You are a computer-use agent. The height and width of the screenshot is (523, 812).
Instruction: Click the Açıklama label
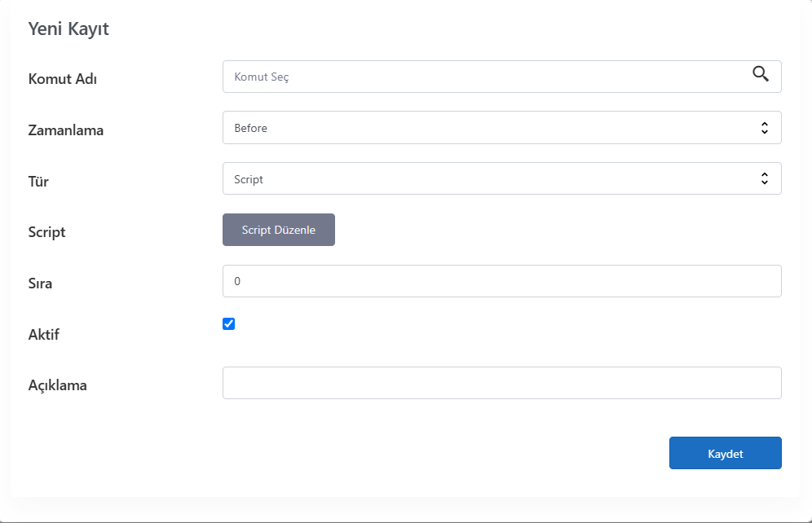(x=58, y=385)
